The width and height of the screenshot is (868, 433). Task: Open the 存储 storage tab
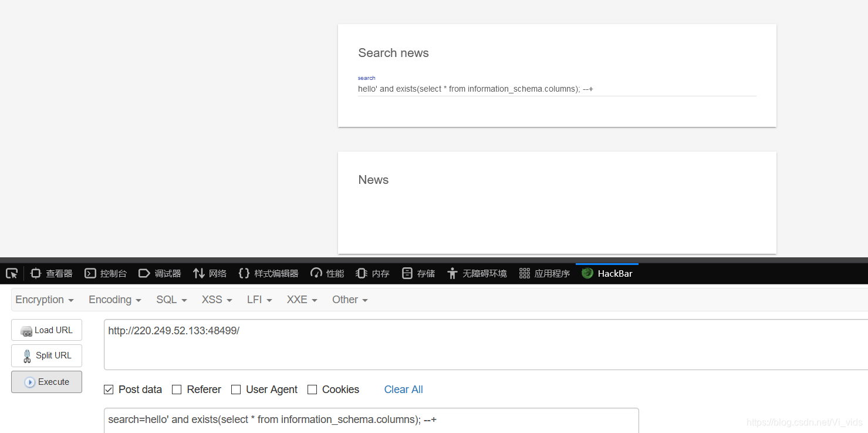pos(418,273)
